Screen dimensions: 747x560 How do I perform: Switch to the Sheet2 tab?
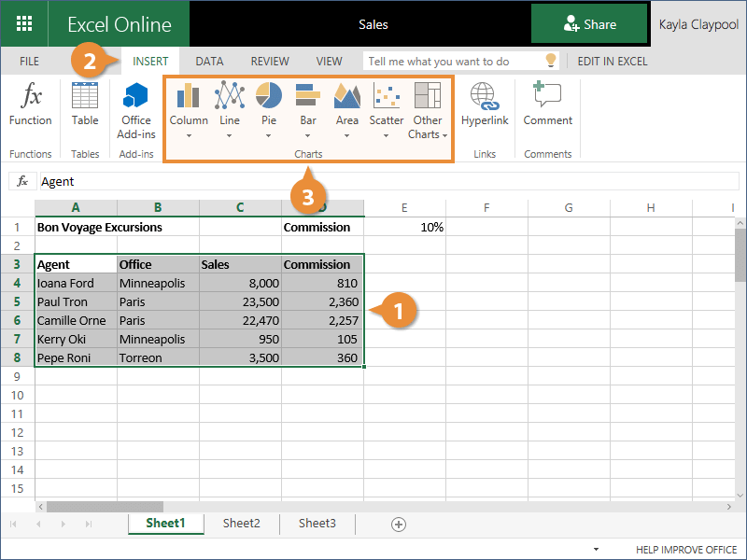(241, 524)
